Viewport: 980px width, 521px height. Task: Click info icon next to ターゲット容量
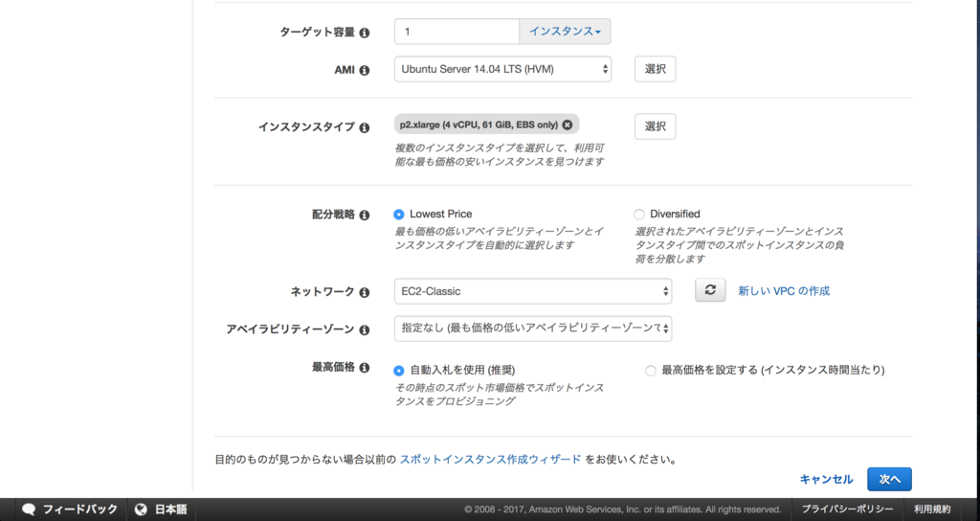(x=365, y=33)
